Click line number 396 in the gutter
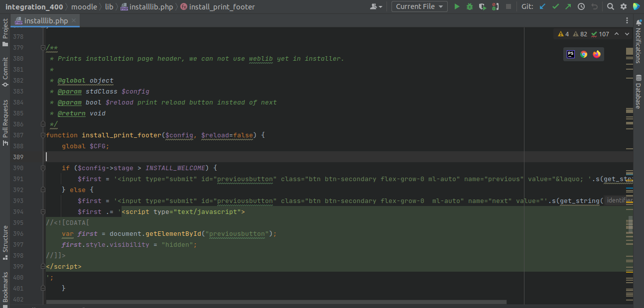 tap(18, 234)
